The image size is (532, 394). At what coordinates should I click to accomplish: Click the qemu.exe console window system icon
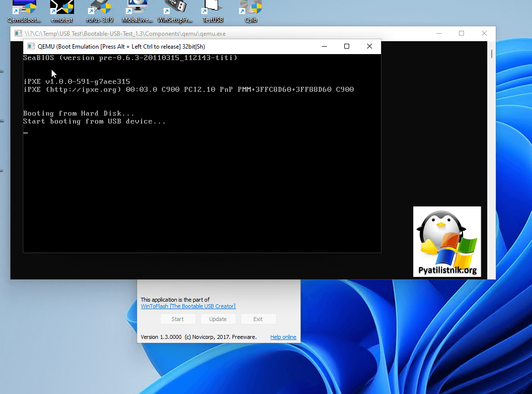[x=18, y=34]
